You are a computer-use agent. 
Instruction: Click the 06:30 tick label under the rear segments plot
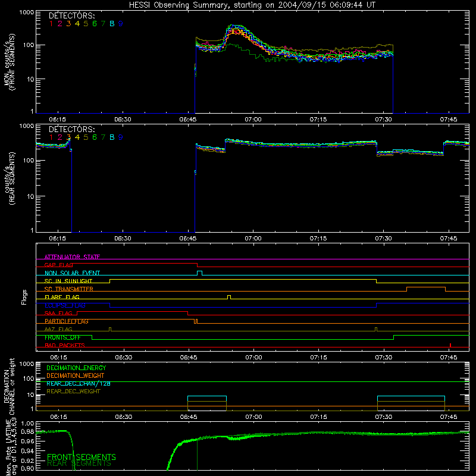[123, 239]
